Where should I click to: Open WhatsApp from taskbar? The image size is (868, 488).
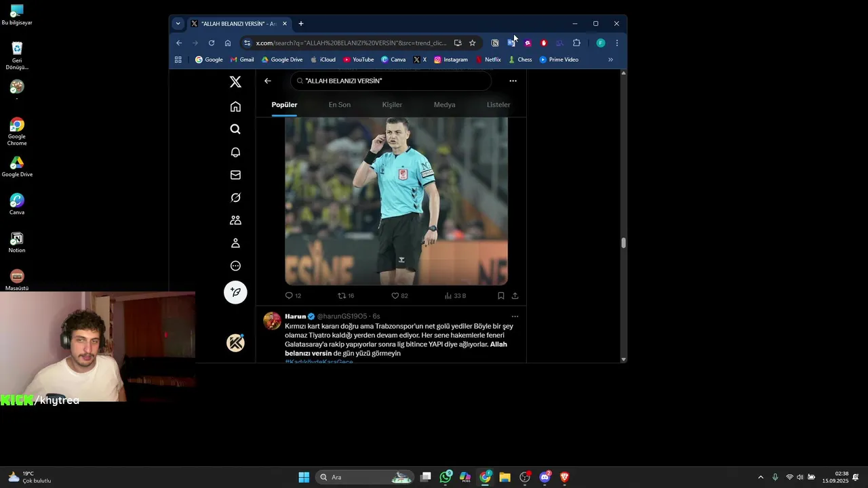point(446,477)
